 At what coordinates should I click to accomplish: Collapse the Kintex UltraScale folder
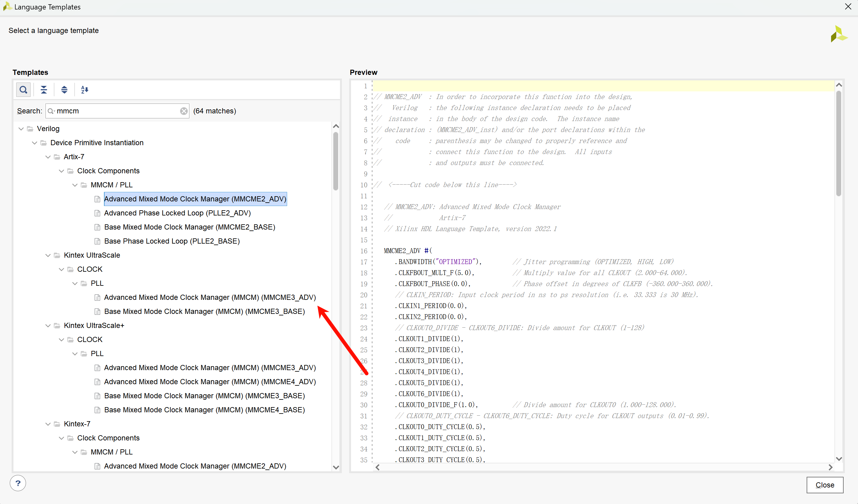[48, 255]
